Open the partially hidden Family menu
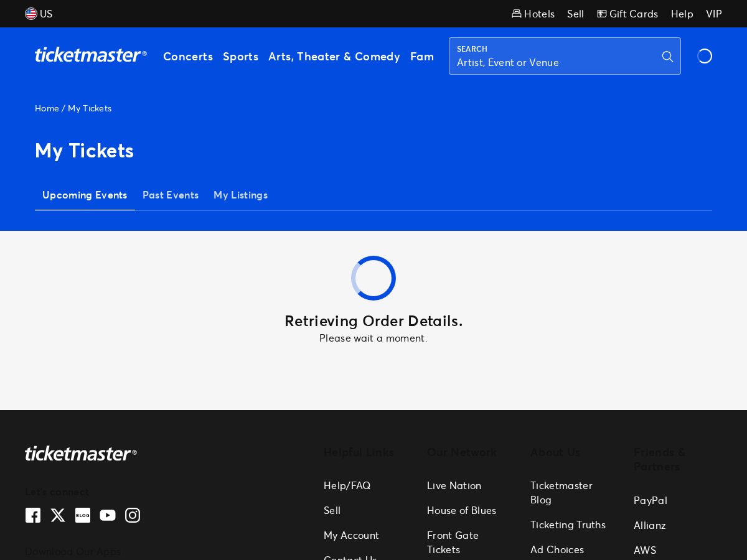 pyautogui.click(x=422, y=57)
